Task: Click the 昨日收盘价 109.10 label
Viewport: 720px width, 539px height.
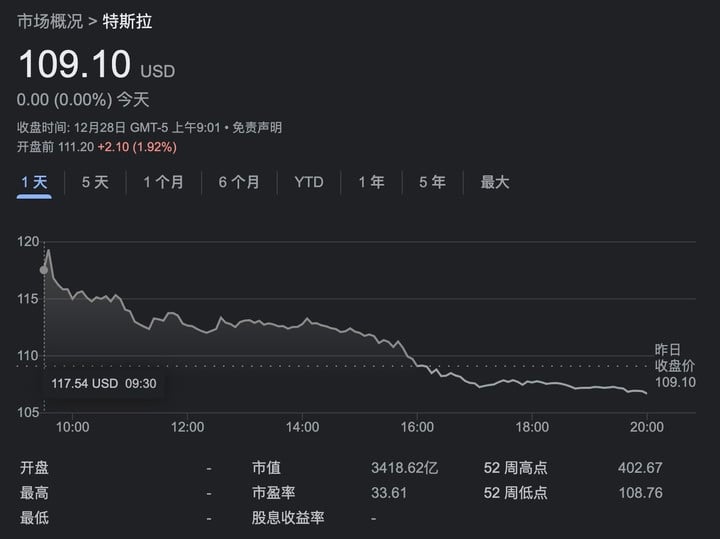Action: tap(675, 365)
